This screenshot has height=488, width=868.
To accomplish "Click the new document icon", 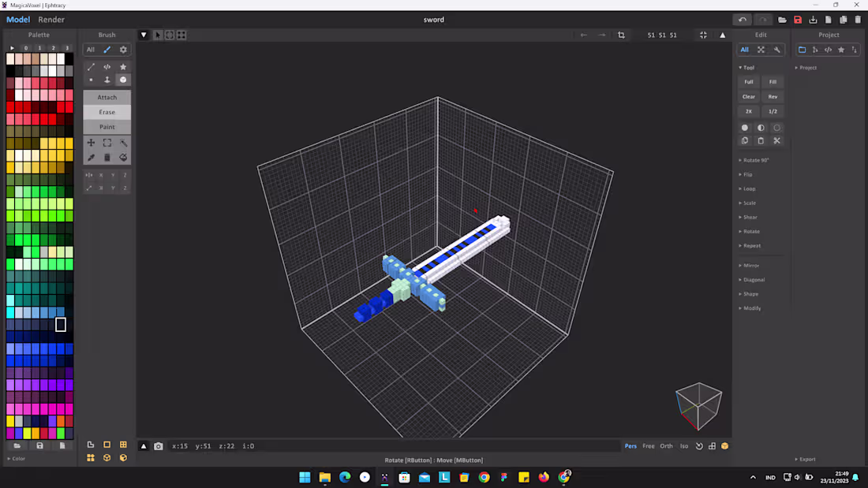I will pyautogui.click(x=828, y=20).
